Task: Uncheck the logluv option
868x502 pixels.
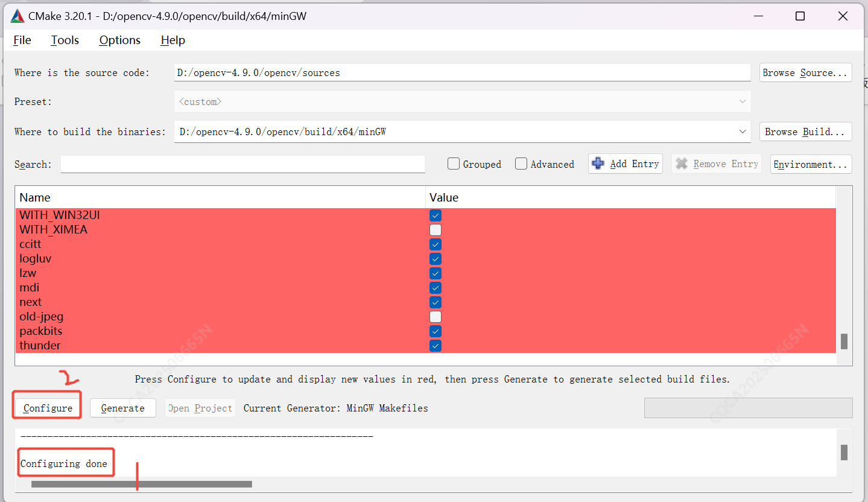Action: 436,259
